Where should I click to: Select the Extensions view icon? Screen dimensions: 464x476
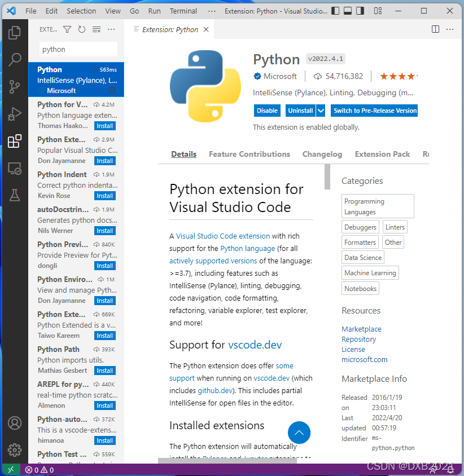tap(15, 142)
